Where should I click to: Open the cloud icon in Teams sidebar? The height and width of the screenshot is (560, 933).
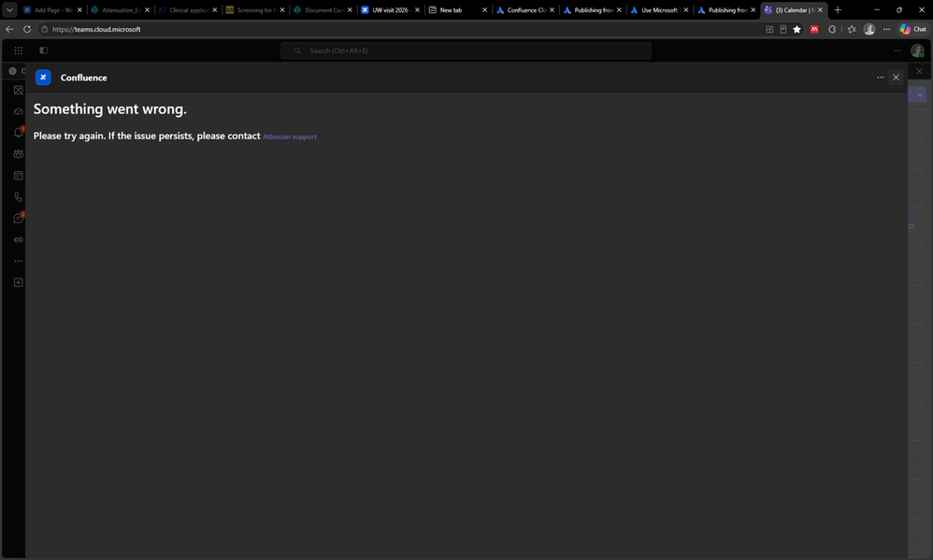(19, 111)
